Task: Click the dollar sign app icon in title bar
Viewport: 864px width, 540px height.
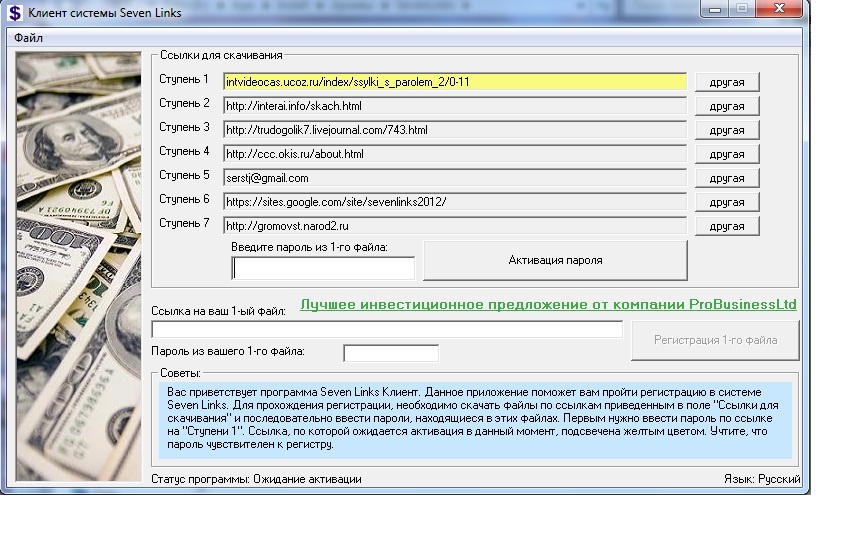Action: pos(15,12)
